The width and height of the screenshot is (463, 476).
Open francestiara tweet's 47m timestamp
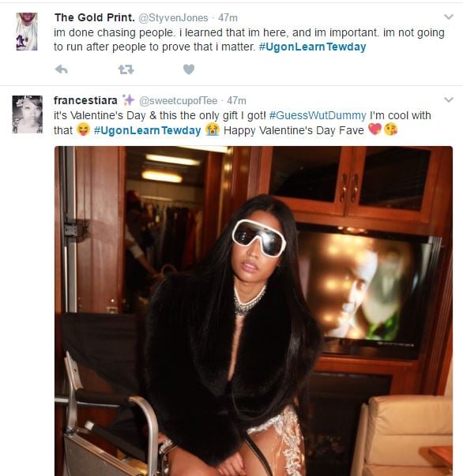coord(237,101)
